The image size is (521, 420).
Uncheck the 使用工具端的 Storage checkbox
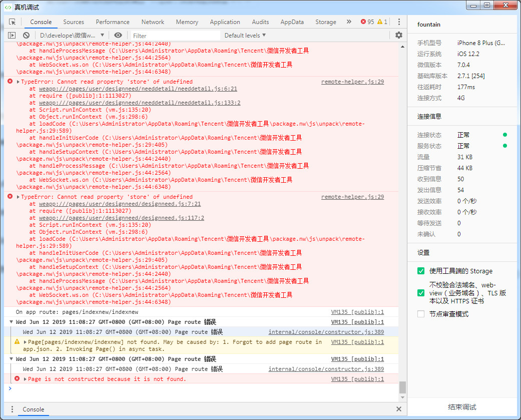[421, 271]
